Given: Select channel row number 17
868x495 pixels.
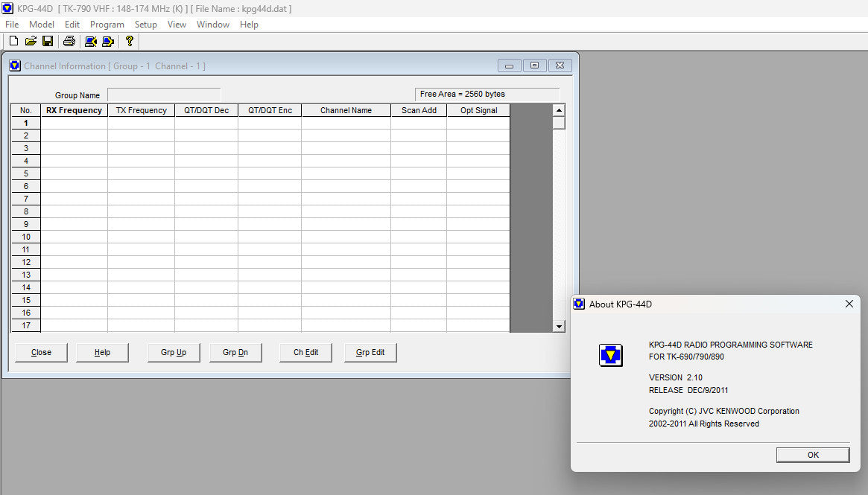Looking at the screenshot, I should pos(26,325).
